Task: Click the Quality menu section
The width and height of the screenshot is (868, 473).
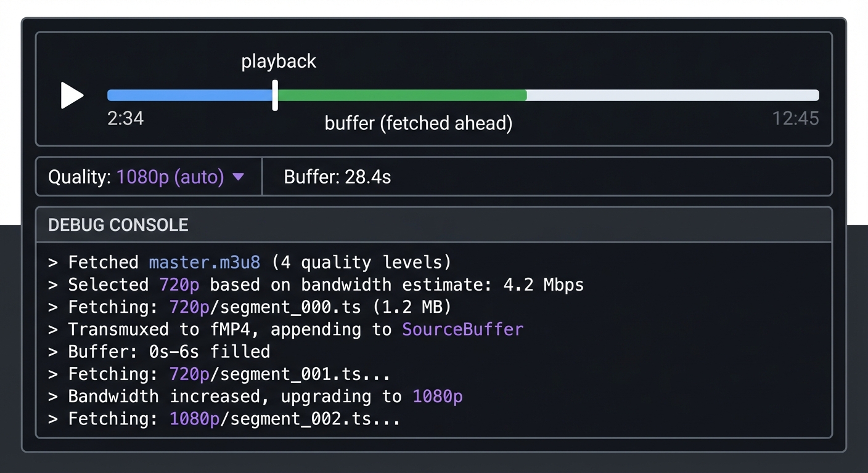Action: tap(148, 177)
